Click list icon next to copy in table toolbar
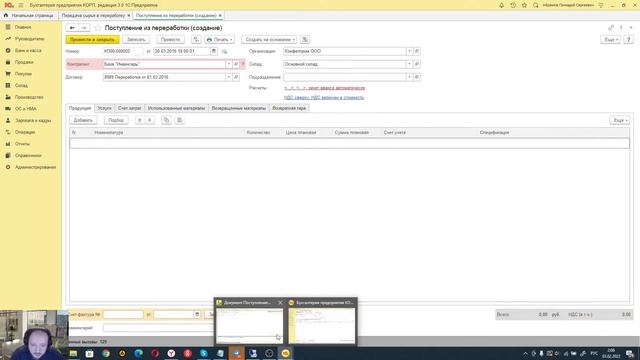 [x=179, y=120]
